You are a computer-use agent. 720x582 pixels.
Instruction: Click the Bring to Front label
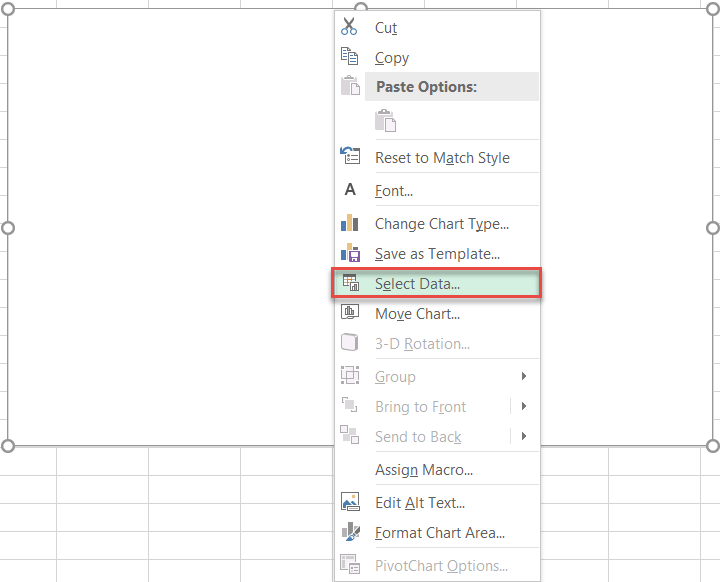point(420,407)
